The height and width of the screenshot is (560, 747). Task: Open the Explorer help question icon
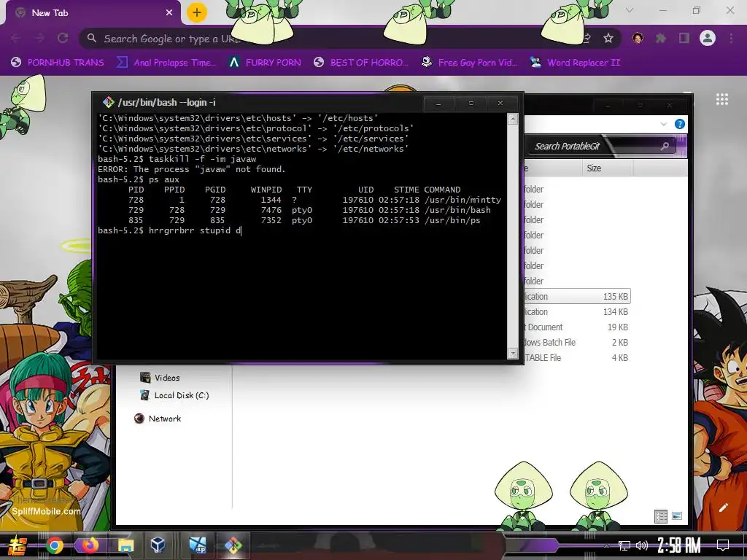pyautogui.click(x=680, y=124)
